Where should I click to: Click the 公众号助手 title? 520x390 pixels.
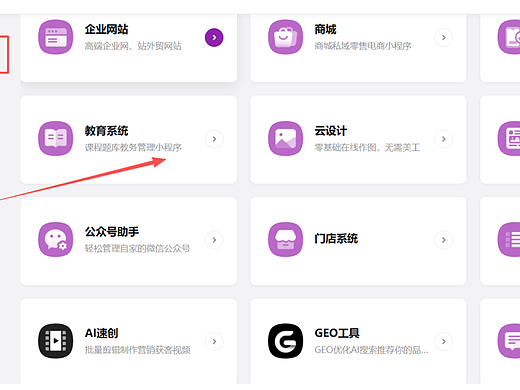click(x=112, y=232)
